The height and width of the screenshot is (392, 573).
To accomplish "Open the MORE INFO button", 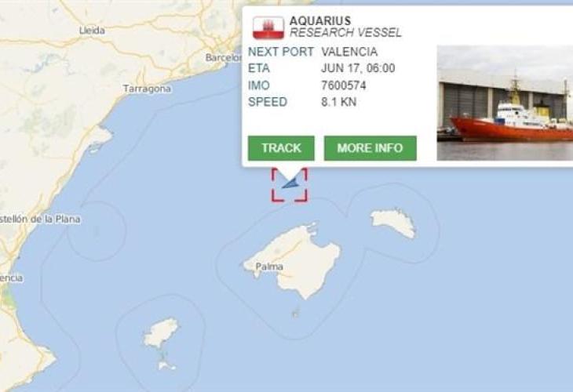I will [x=370, y=148].
